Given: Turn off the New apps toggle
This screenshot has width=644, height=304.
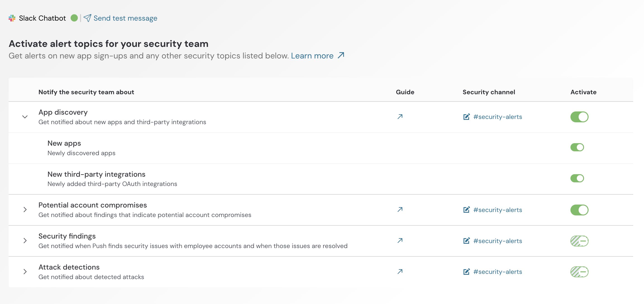Looking at the screenshot, I should coord(578,147).
